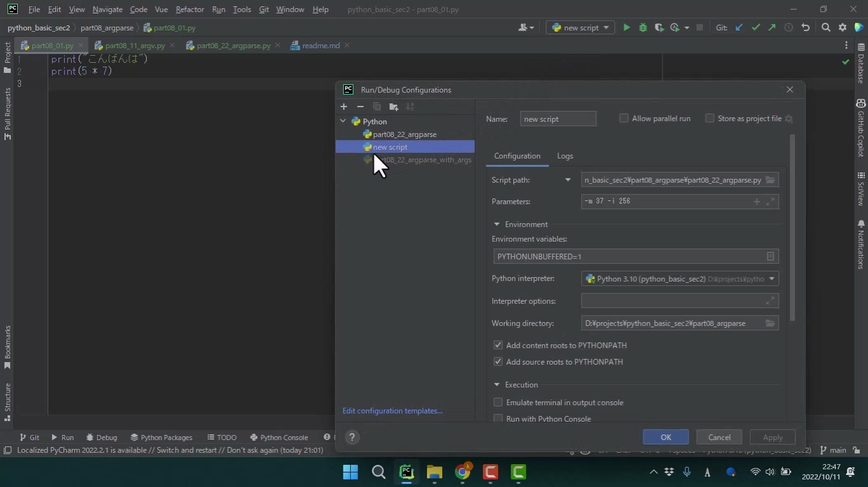The width and height of the screenshot is (868, 487).
Task: Enable the Allow parallel run checkbox
Action: coord(624,119)
